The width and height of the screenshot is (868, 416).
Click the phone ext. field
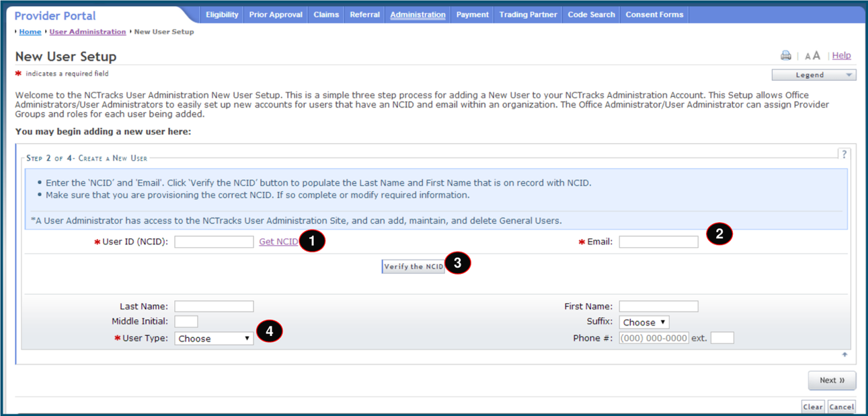pyautogui.click(x=722, y=338)
